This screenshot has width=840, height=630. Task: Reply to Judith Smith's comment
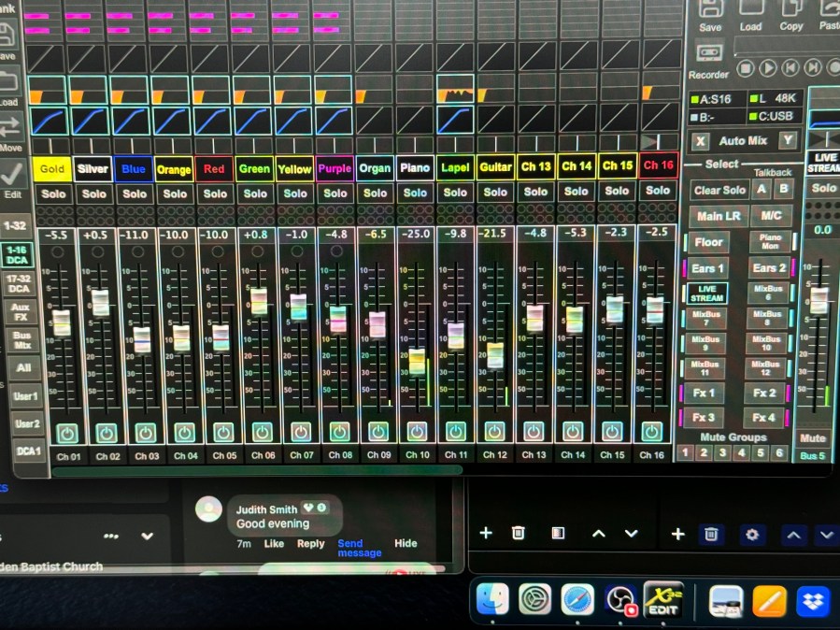(310, 544)
